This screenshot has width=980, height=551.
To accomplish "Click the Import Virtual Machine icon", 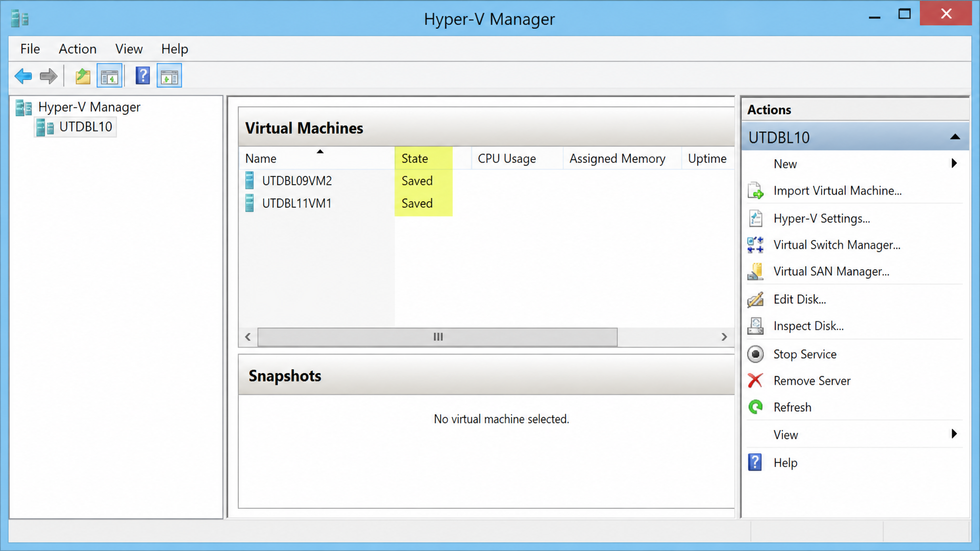I will pos(756,191).
